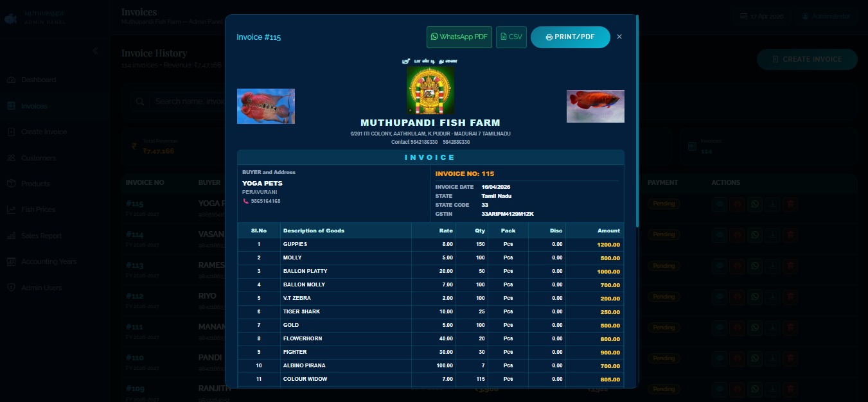This screenshot has height=402, width=868.
Task: Click the Customers people icon
Action: (11, 158)
